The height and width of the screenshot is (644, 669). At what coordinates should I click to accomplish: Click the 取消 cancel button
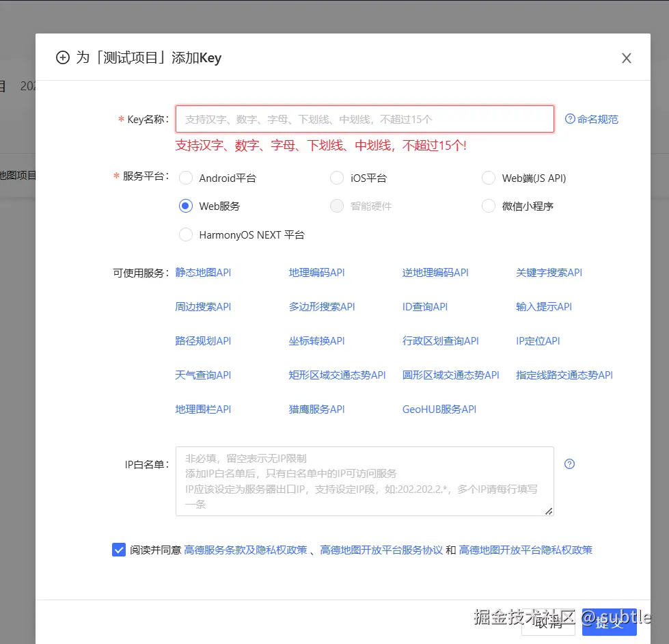(x=548, y=622)
